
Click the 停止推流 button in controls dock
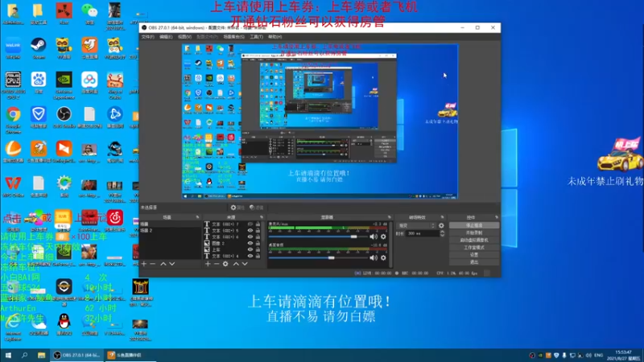coord(474,225)
